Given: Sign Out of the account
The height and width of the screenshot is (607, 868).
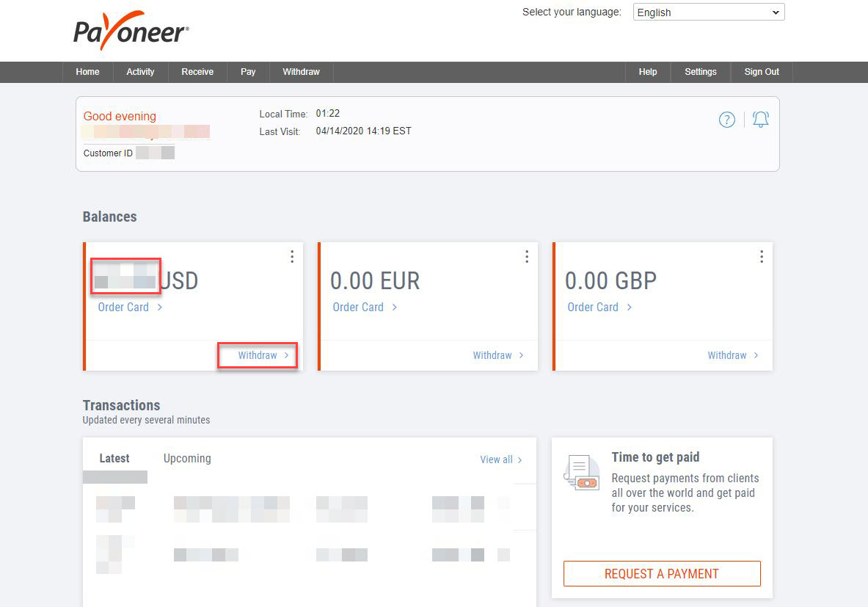Looking at the screenshot, I should click(762, 72).
